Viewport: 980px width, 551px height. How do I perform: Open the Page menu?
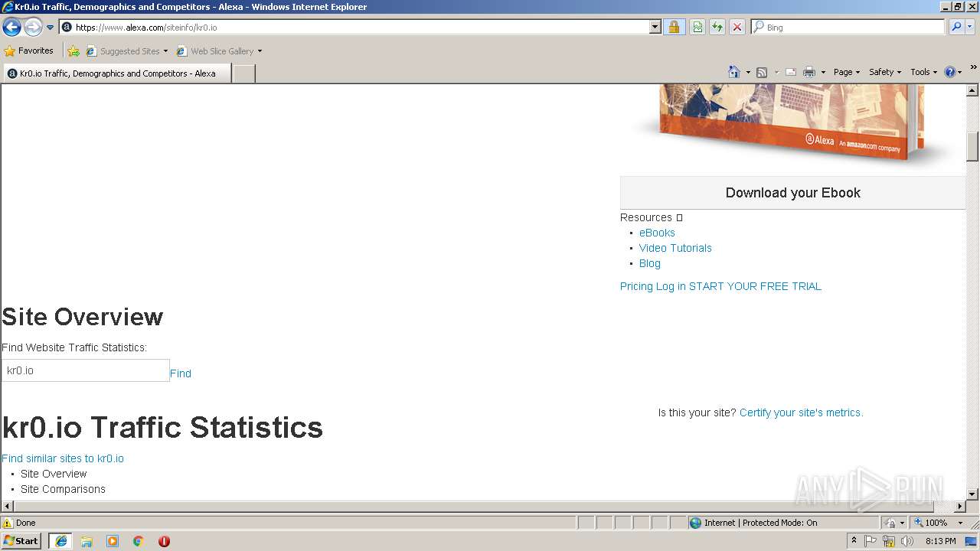coord(847,72)
